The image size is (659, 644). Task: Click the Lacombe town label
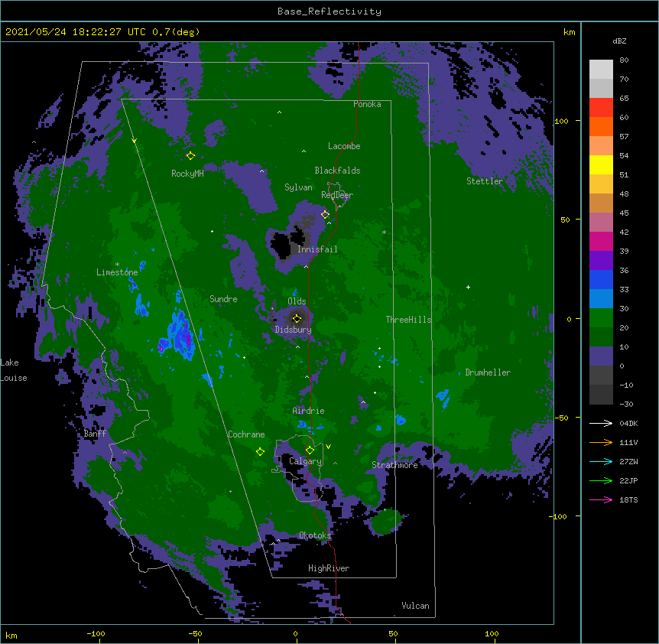(344, 146)
